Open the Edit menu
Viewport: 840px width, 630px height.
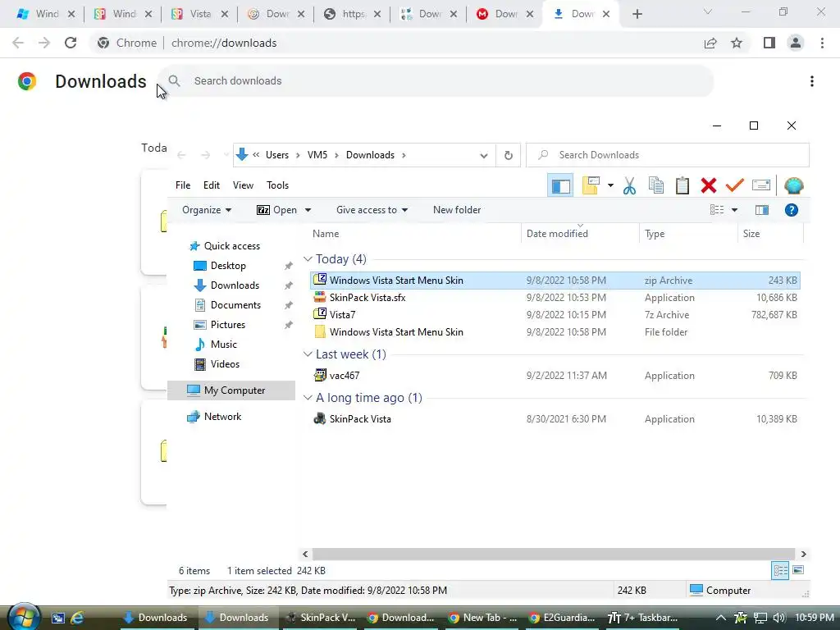211,185
